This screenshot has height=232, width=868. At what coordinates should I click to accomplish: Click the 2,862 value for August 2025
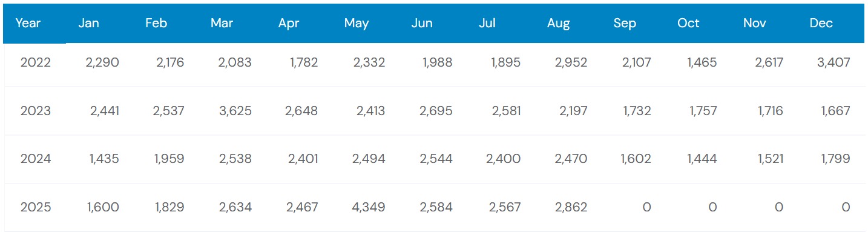pos(571,207)
